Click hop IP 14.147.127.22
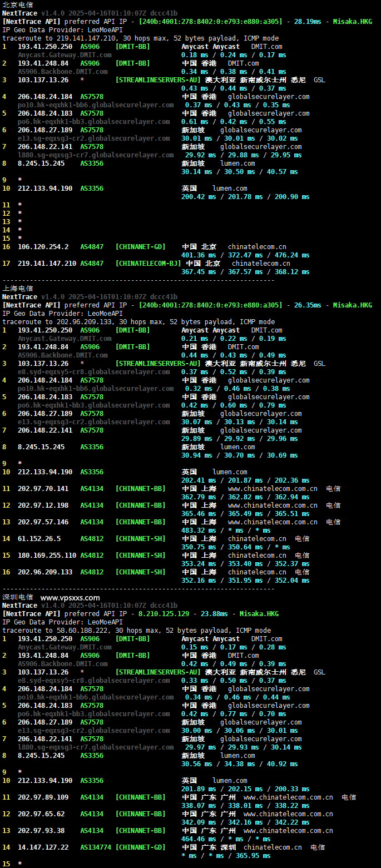 tap(43, 847)
